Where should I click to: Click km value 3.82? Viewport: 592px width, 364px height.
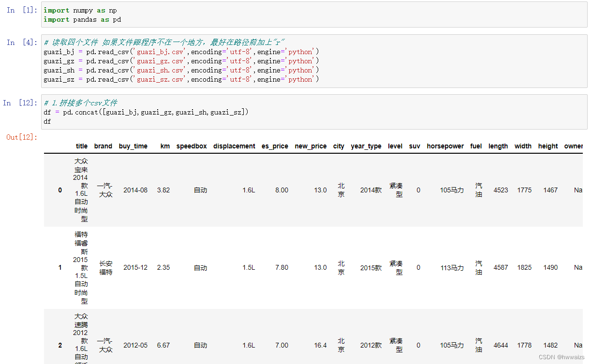[x=163, y=190]
